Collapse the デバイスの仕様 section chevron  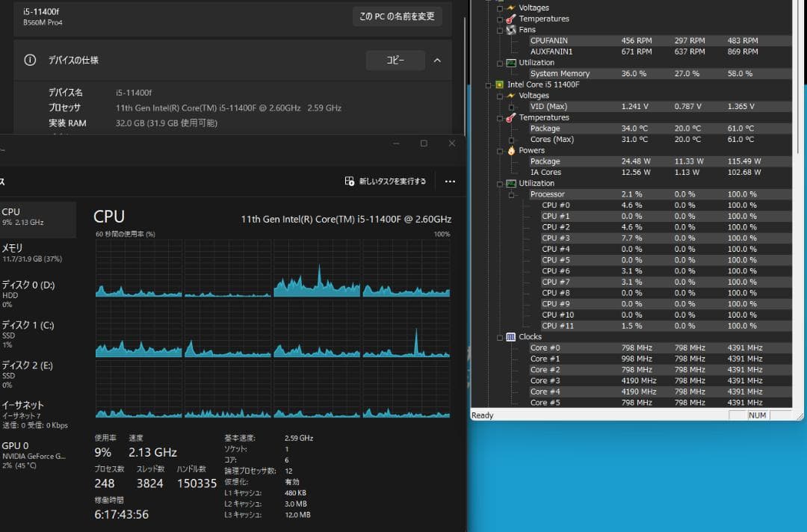[437, 60]
